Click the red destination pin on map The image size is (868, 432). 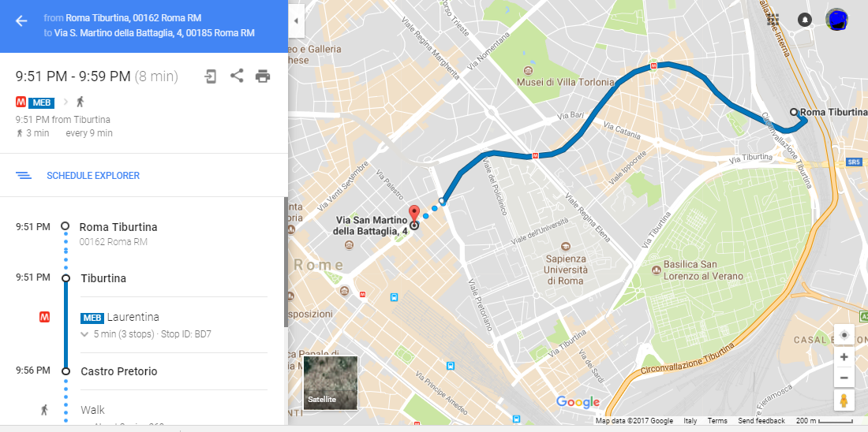tap(414, 214)
